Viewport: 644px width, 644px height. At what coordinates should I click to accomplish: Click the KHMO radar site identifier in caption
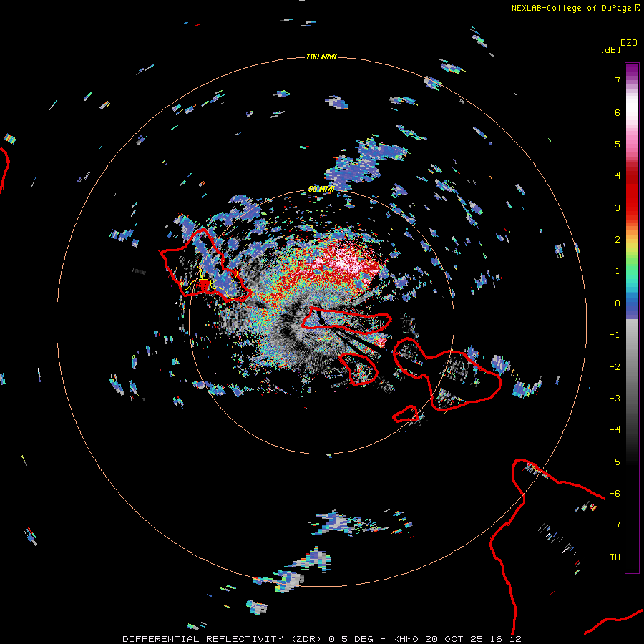point(406,639)
